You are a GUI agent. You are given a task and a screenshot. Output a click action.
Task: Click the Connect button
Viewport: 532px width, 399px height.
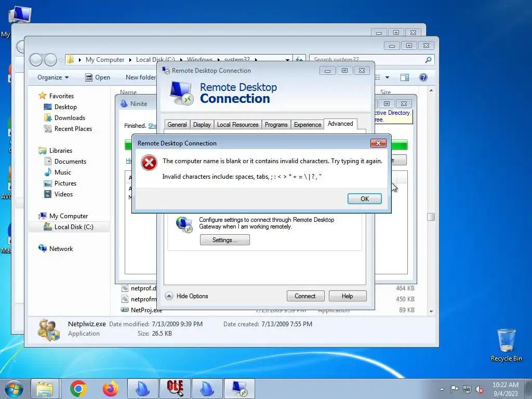pos(305,296)
